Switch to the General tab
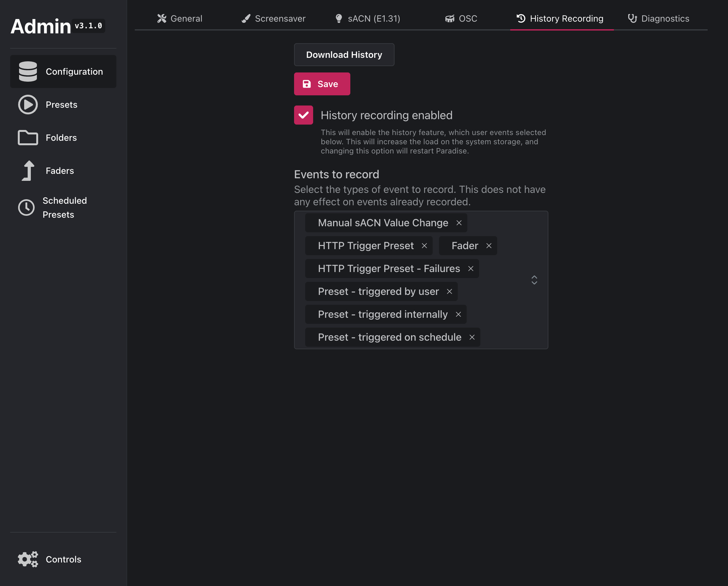 (x=180, y=18)
